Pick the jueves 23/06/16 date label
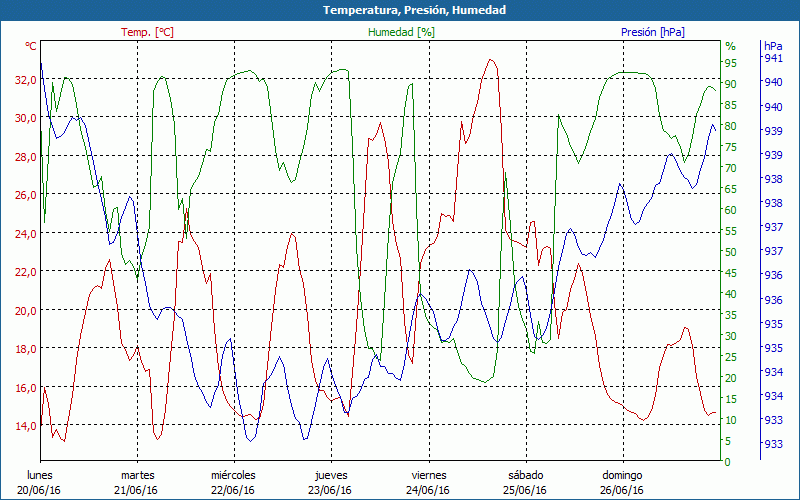The image size is (800, 500). (331, 482)
